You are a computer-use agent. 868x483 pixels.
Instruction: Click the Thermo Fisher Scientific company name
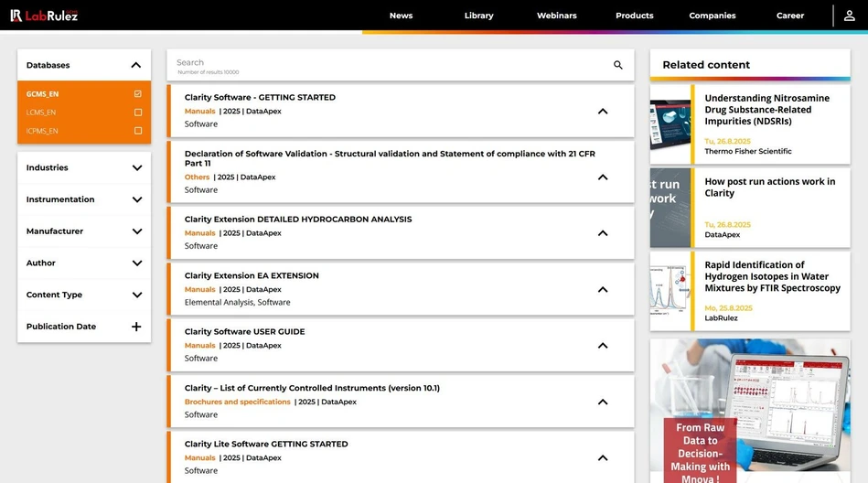[x=747, y=151]
